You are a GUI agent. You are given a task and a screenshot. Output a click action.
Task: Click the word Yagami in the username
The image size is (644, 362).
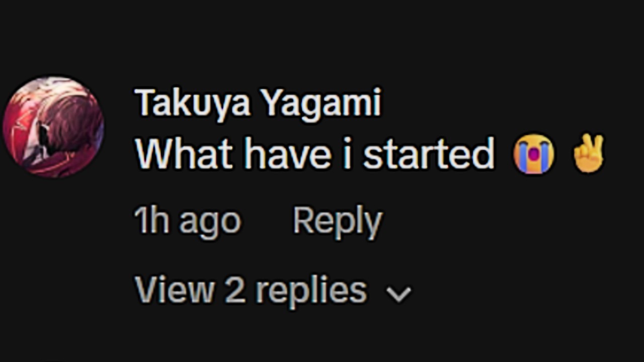pos(322,103)
